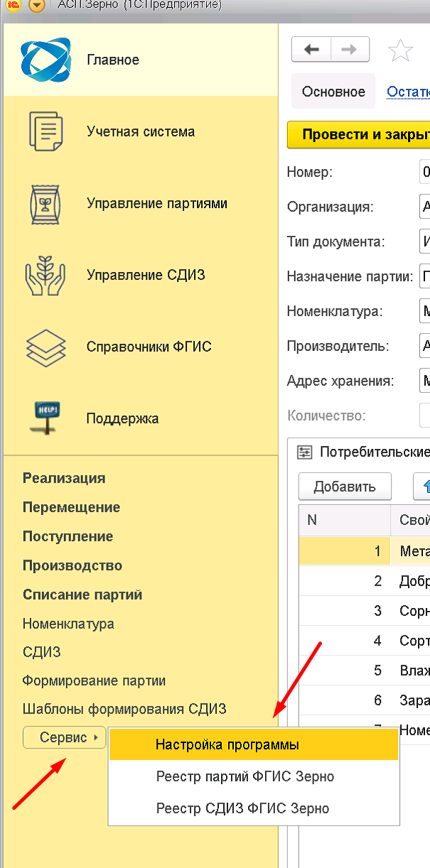Click the Справочники ФГИС layers icon
430x868 pixels.
tap(45, 347)
